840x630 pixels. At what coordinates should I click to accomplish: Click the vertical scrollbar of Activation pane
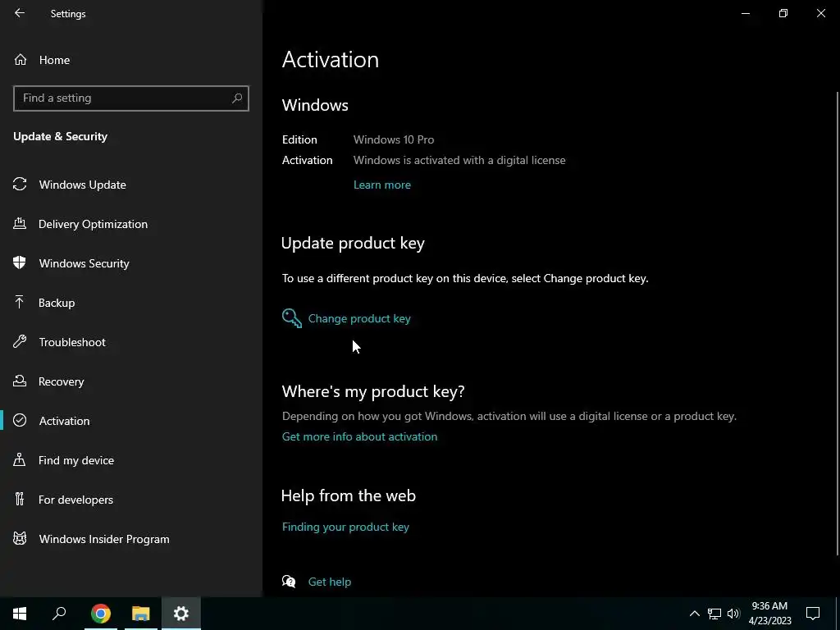pos(838,324)
